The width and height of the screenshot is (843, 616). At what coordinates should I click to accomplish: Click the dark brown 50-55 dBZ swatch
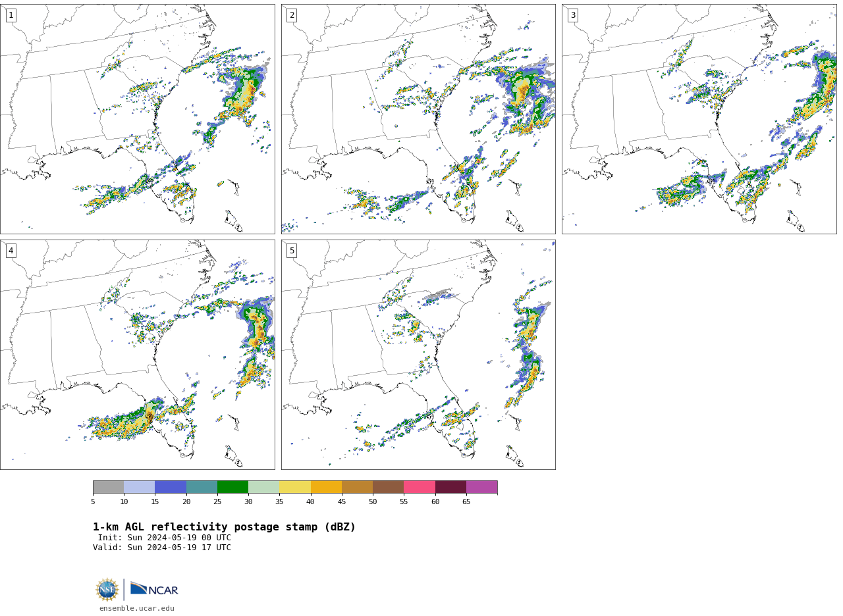(389, 487)
